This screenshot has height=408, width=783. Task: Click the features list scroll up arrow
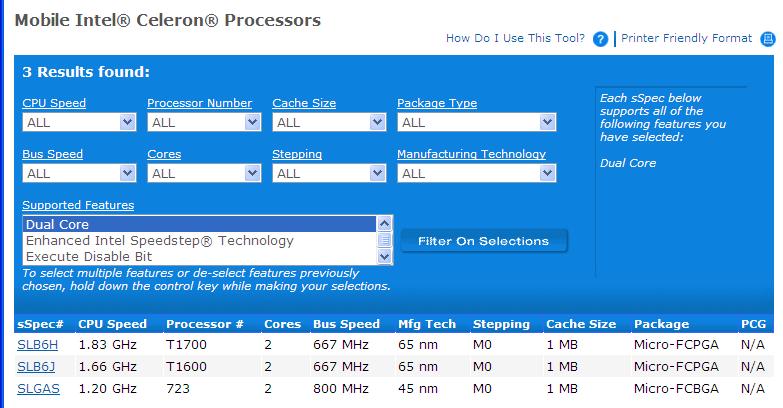pos(384,224)
